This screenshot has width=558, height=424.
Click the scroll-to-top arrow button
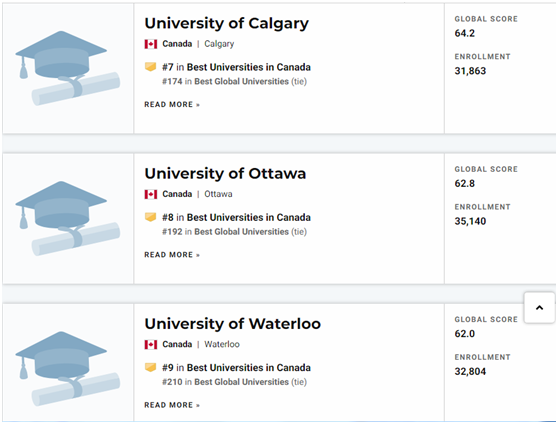[539, 308]
